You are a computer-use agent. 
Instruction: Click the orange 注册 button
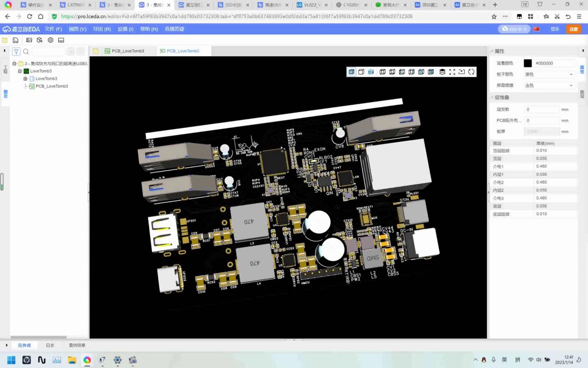[574, 29]
